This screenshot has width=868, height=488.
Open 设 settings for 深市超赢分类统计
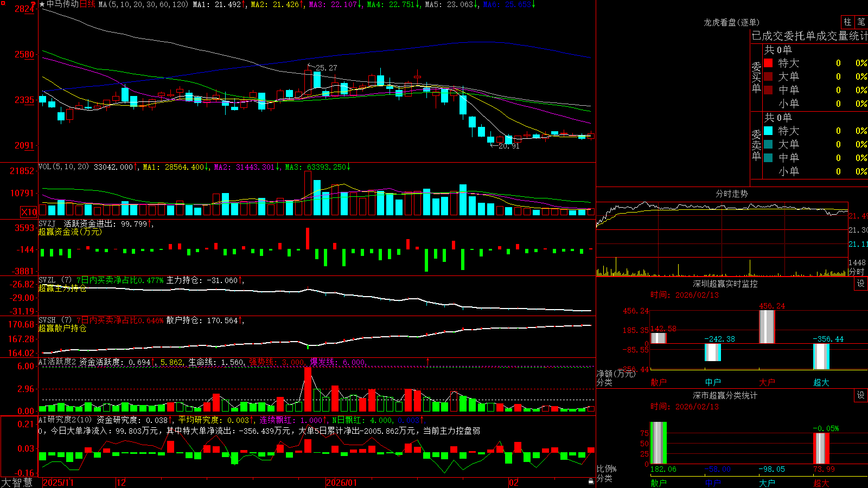[x=861, y=395]
